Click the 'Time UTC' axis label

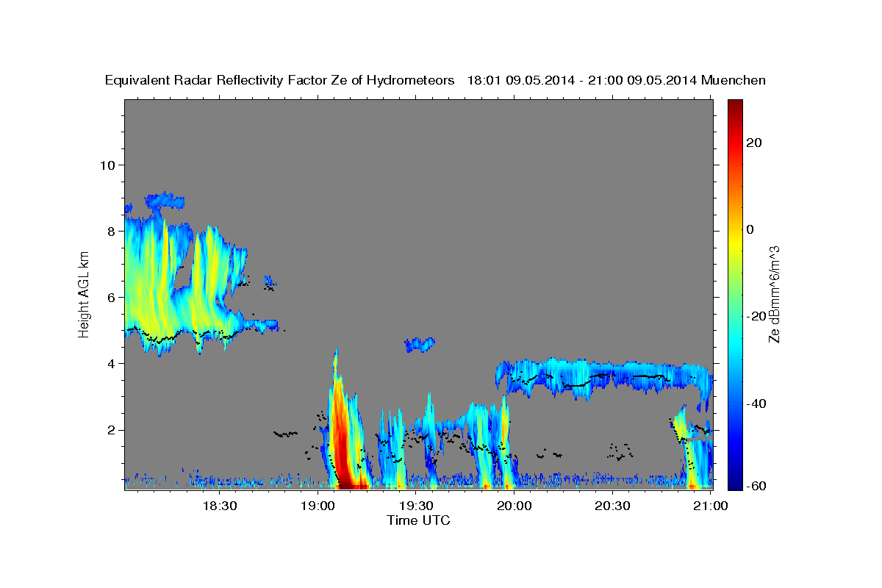click(x=419, y=520)
